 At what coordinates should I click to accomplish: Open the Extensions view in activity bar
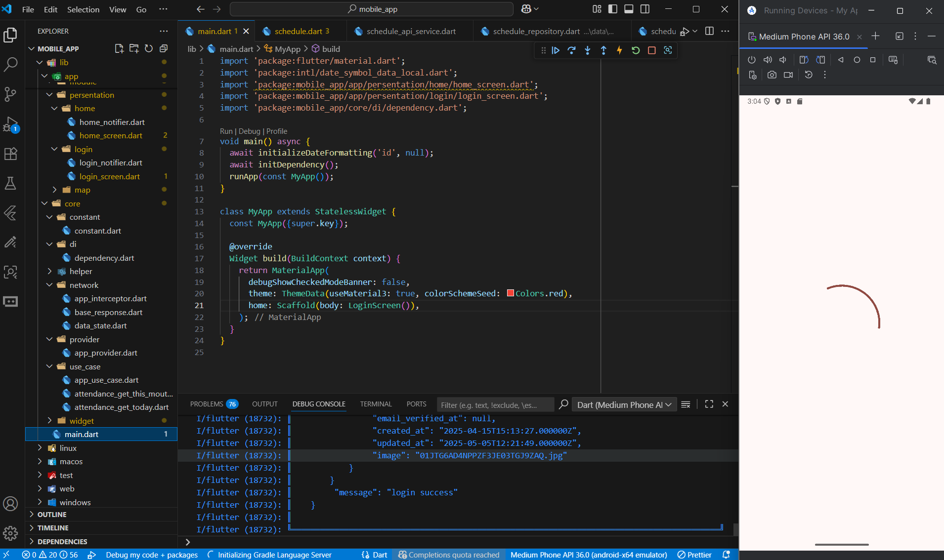click(10, 154)
